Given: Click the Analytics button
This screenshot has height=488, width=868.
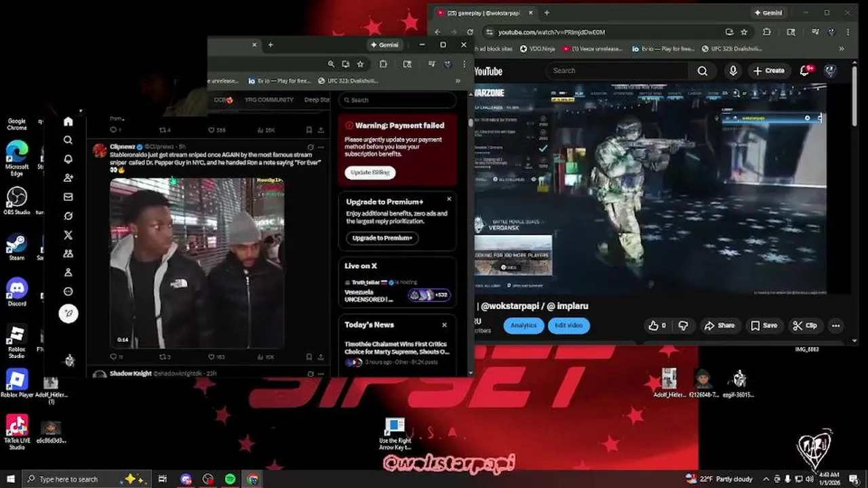Looking at the screenshot, I should coord(523,325).
